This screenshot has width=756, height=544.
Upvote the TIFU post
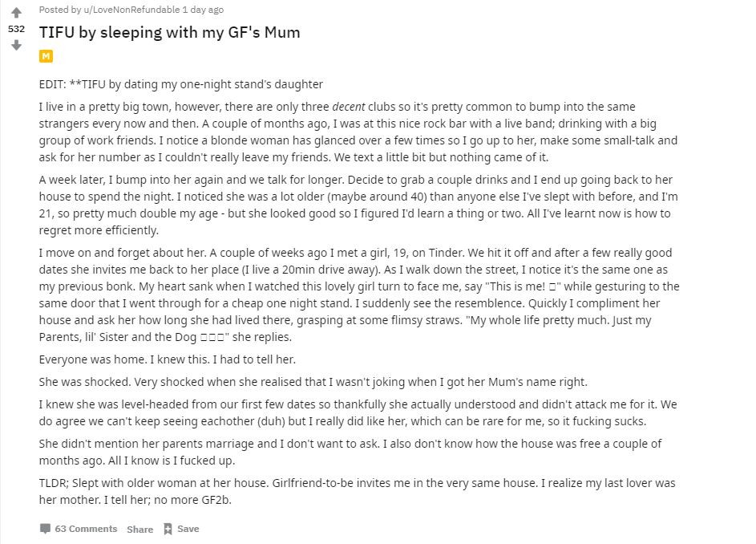pyautogui.click(x=16, y=13)
